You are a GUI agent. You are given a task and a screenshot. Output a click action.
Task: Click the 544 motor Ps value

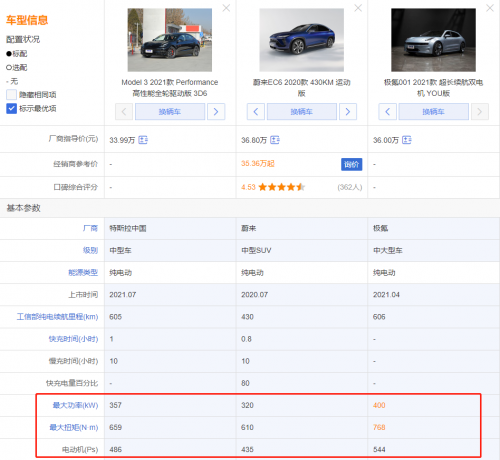click(x=379, y=449)
